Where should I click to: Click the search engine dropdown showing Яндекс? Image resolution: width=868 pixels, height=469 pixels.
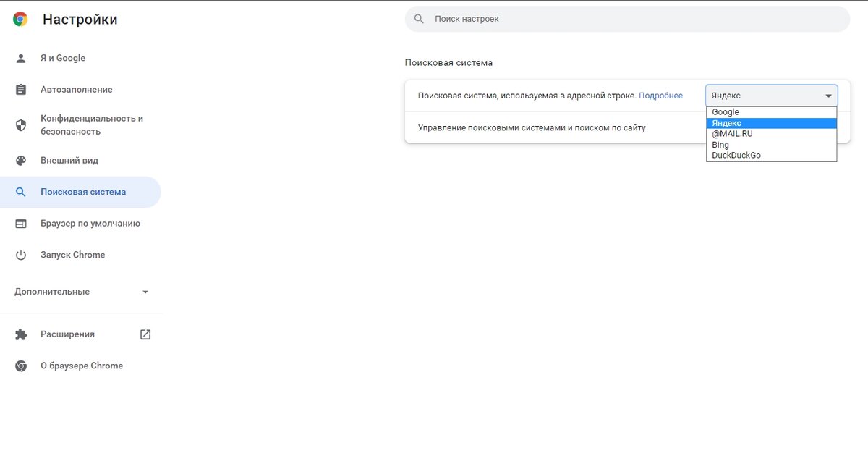(x=772, y=96)
